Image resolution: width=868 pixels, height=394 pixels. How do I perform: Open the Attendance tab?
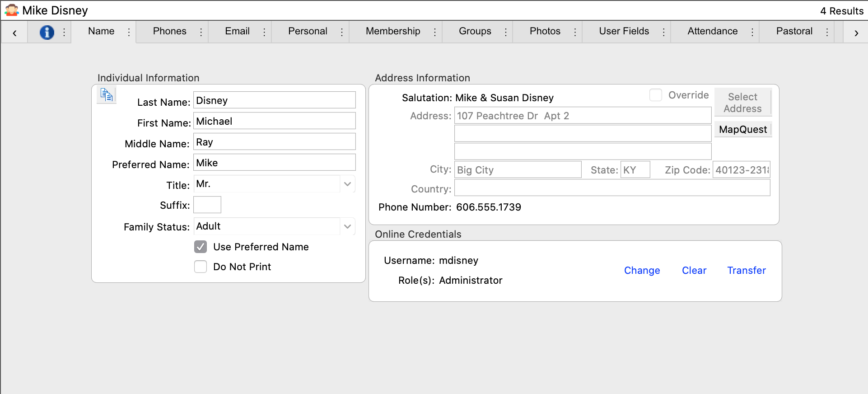point(712,31)
